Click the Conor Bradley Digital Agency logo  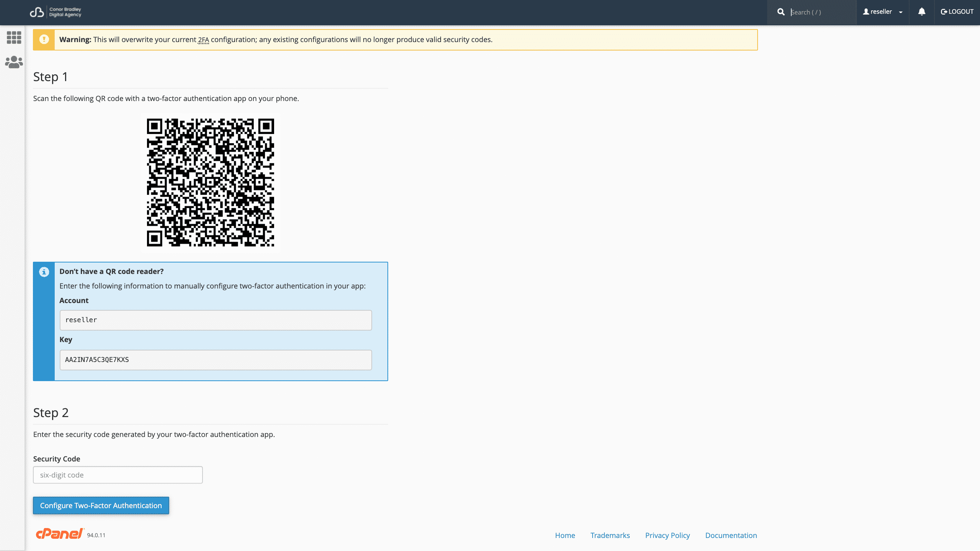(x=56, y=12)
